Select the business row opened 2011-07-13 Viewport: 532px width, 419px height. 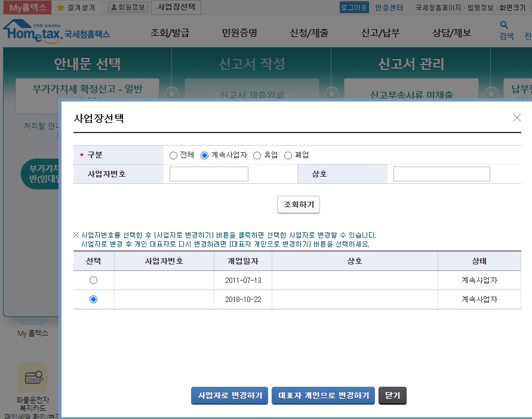point(93,281)
